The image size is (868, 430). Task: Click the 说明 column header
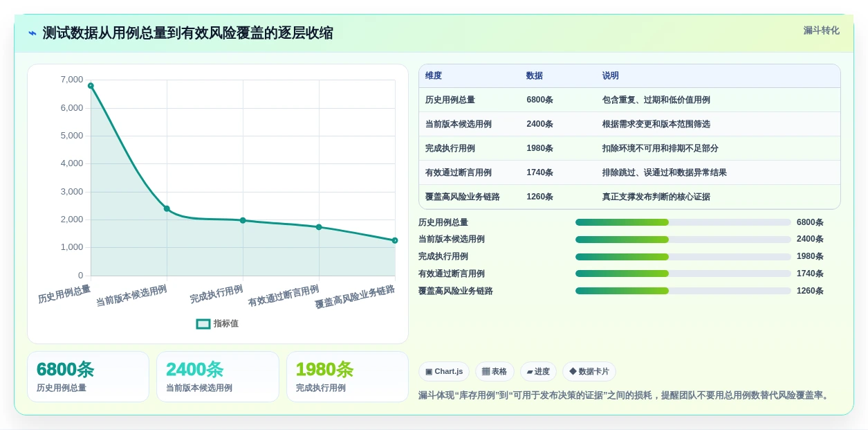611,76
